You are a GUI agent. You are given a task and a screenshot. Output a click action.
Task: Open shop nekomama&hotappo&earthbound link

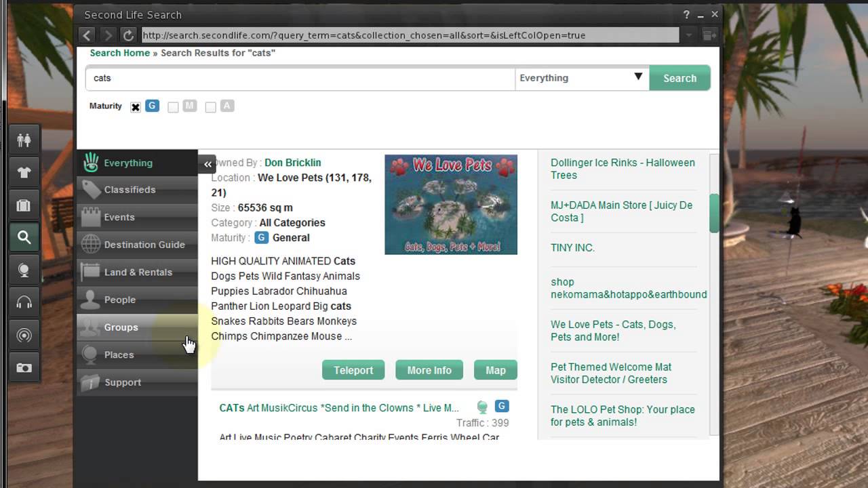(629, 288)
